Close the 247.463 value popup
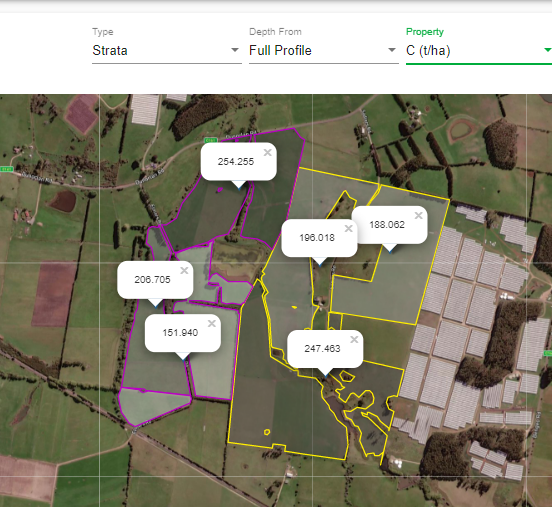This screenshot has height=507, width=552. click(354, 339)
